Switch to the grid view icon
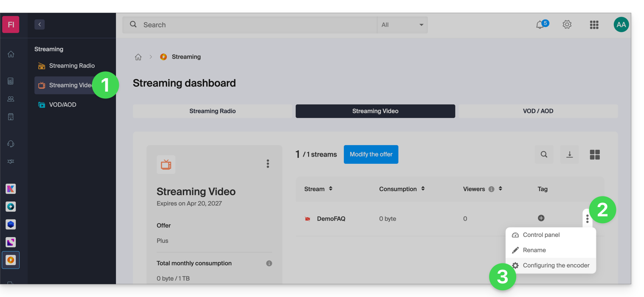 tap(594, 155)
